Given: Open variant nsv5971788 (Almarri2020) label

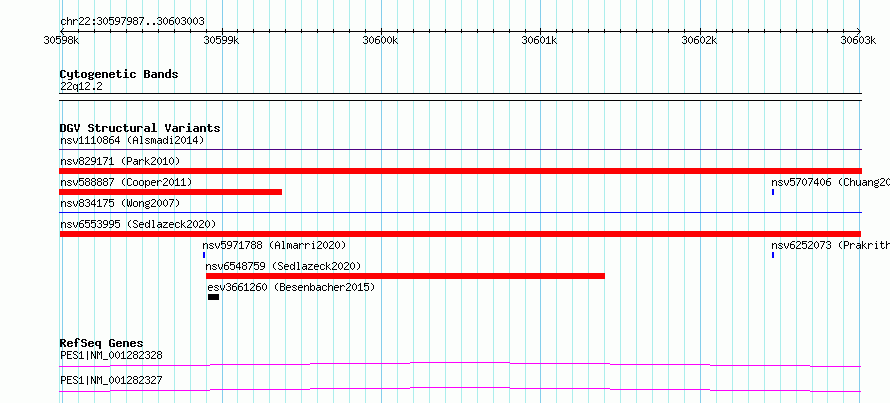Looking at the screenshot, I should (x=274, y=246).
